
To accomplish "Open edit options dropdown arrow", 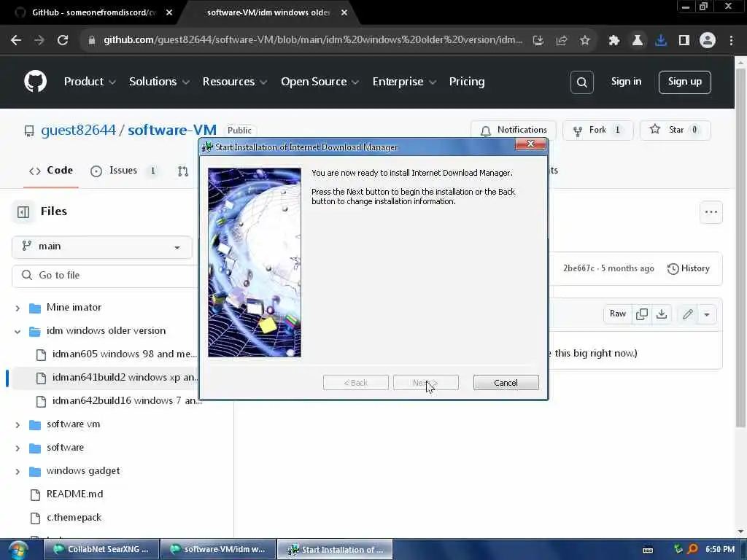I will coord(706,314).
